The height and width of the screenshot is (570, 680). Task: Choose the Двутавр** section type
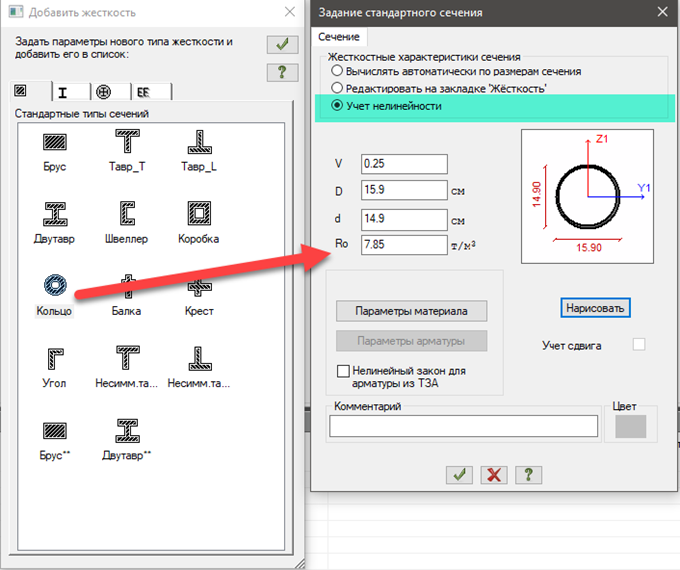[127, 430]
